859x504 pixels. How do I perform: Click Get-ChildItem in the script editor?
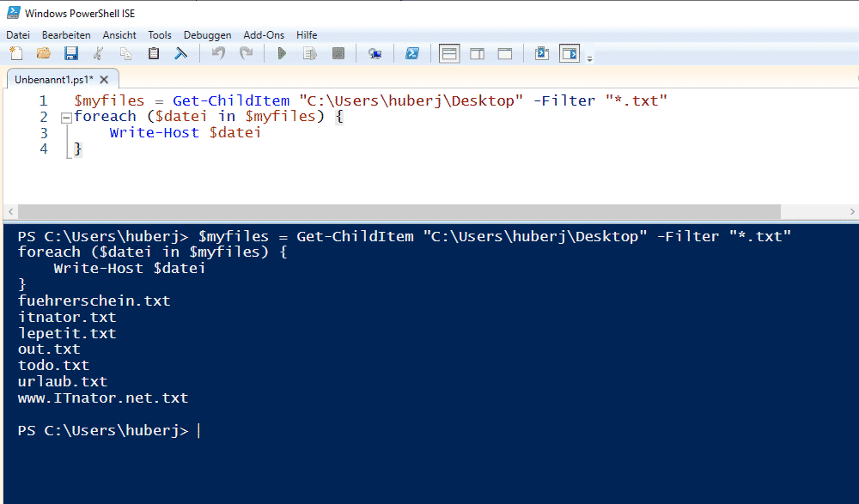pyautogui.click(x=231, y=100)
